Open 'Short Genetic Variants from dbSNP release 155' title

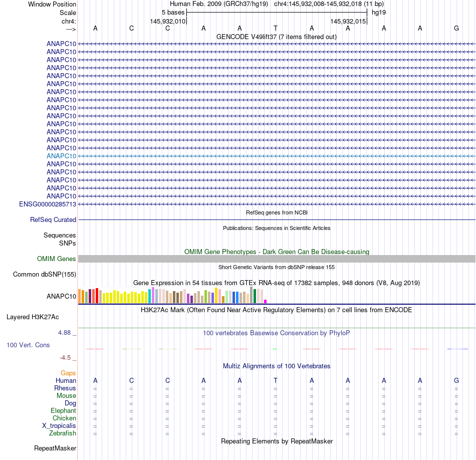click(x=277, y=267)
